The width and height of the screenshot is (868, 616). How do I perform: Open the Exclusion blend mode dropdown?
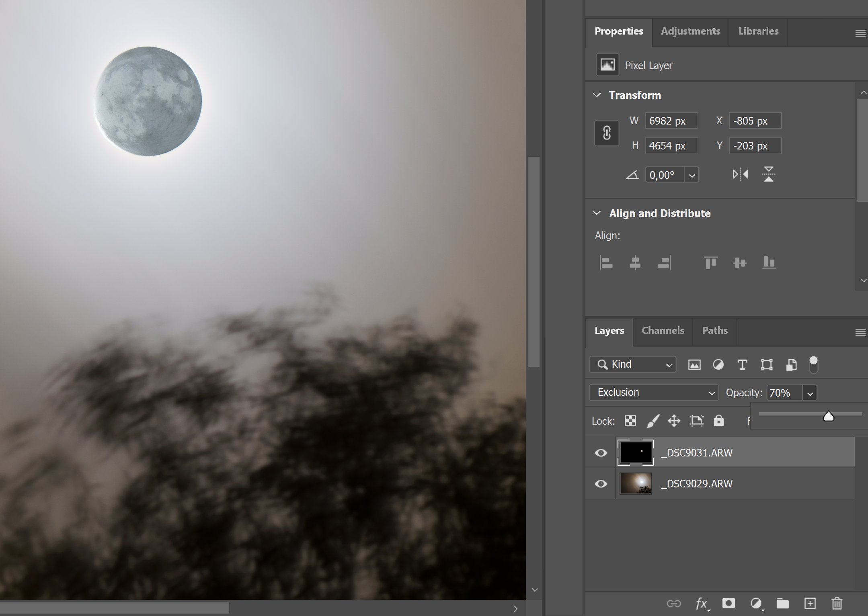click(653, 392)
